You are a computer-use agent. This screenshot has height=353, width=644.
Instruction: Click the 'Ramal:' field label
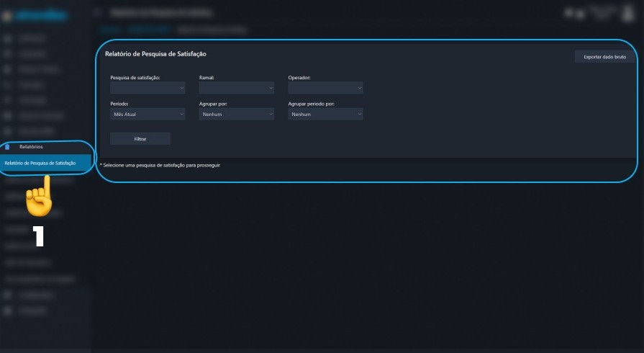pos(207,77)
